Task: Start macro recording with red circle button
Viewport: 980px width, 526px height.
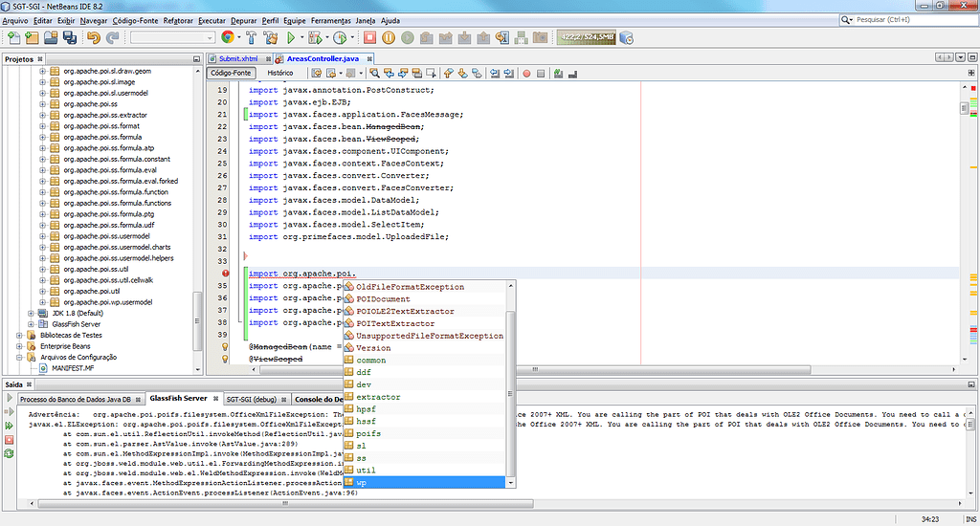Action: click(525, 73)
